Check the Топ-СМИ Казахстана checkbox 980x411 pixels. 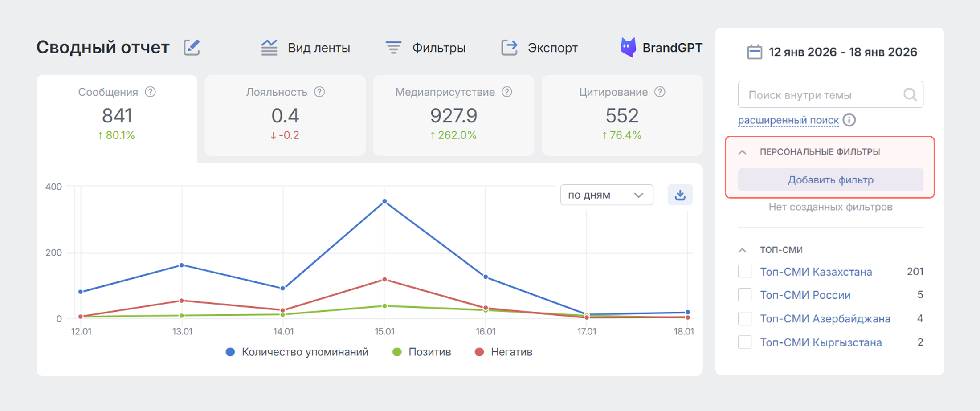(745, 272)
